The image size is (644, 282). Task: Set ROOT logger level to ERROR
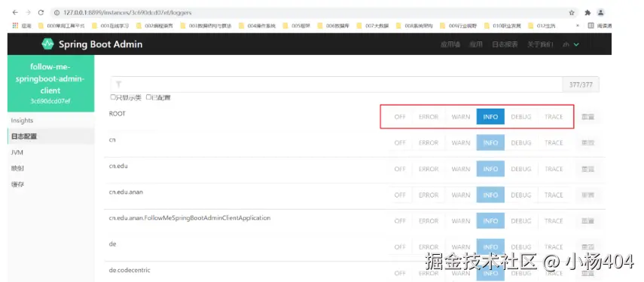(x=429, y=117)
